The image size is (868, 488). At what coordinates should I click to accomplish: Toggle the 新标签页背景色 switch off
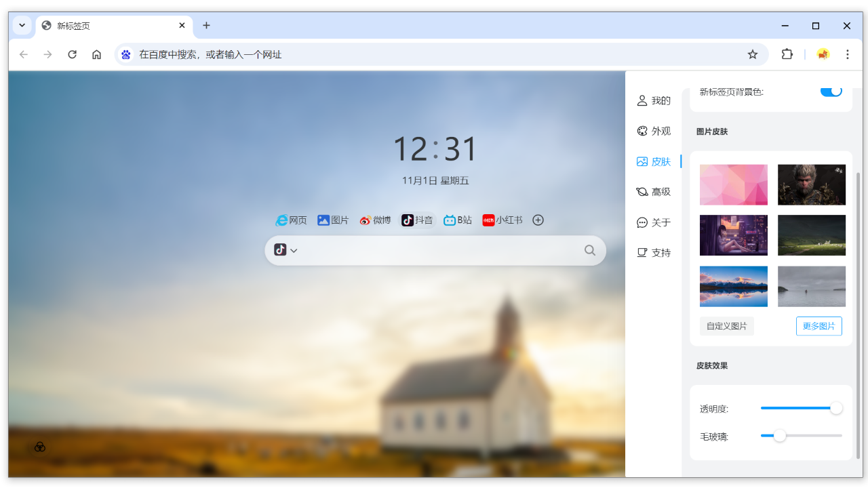tap(831, 90)
